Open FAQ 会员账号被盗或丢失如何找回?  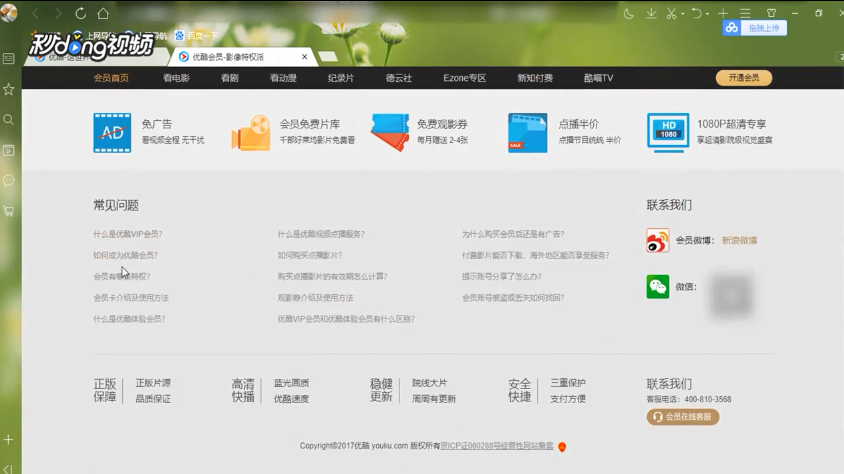tap(513, 298)
